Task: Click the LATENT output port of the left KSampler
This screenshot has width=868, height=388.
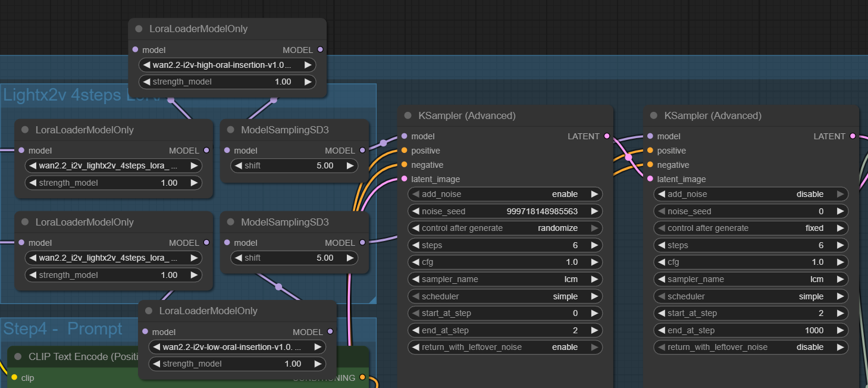Action: click(x=607, y=136)
